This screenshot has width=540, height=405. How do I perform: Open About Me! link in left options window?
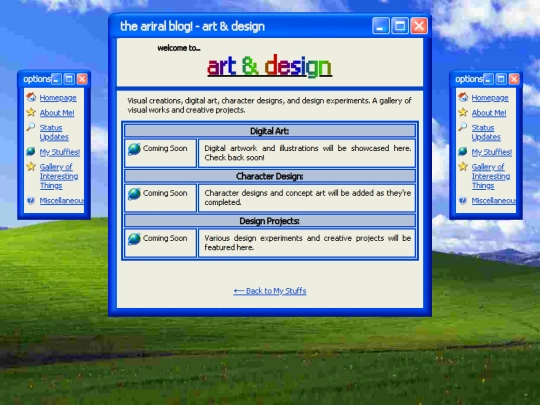[57, 113]
